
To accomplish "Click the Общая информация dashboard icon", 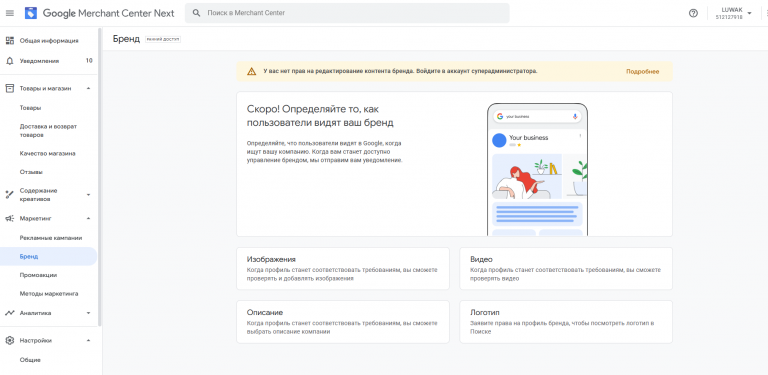I will click(x=10, y=41).
